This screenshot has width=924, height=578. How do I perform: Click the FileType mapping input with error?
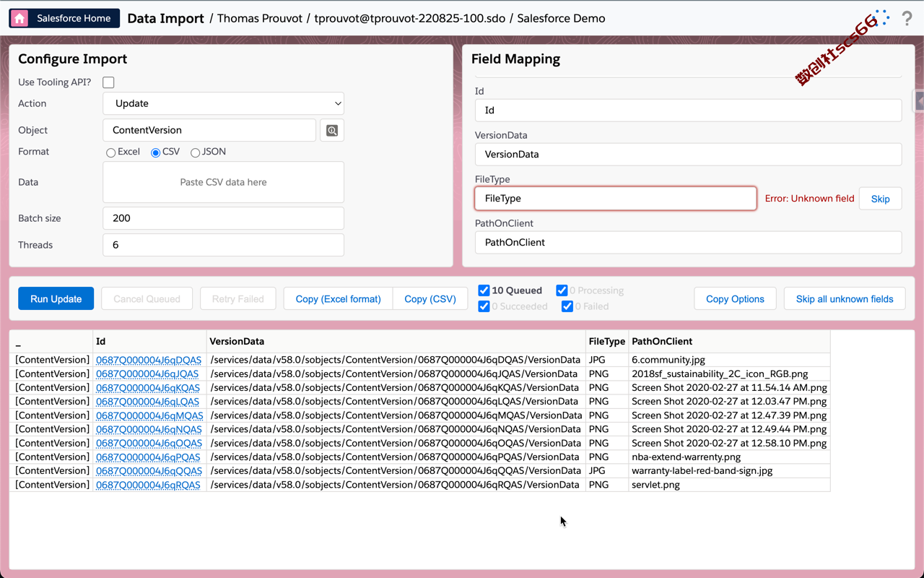pyautogui.click(x=616, y=198)
